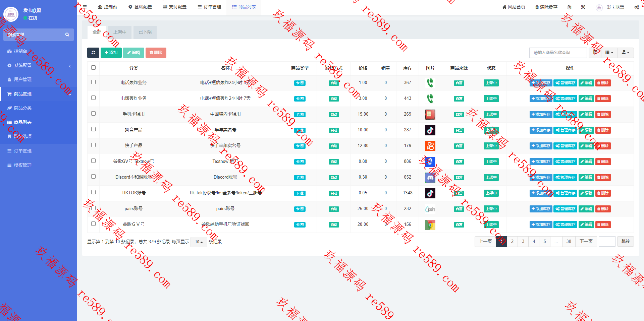Open 控制台 in the sidebar
The width and height of the screenshot is (644, 321).
tap(38, 51)
